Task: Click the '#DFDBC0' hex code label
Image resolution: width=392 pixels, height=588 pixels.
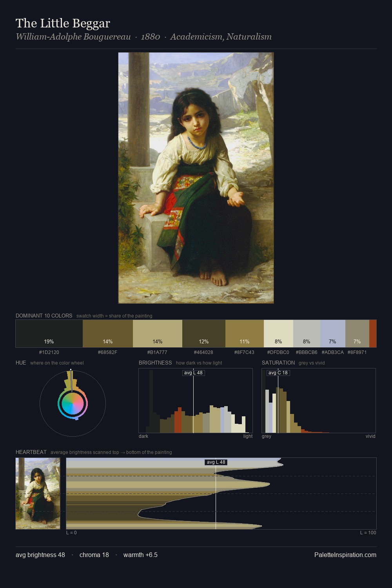Action: point(278,352)
